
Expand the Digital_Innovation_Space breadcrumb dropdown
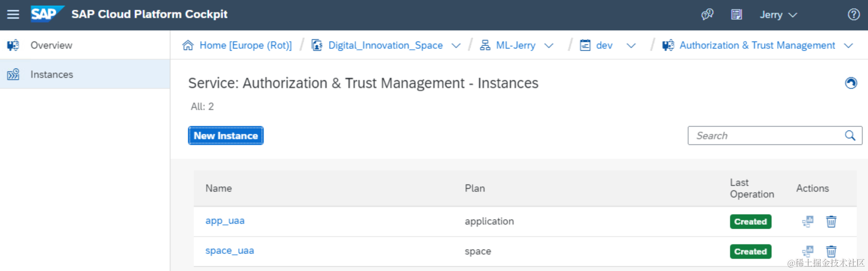coord(456,46)
